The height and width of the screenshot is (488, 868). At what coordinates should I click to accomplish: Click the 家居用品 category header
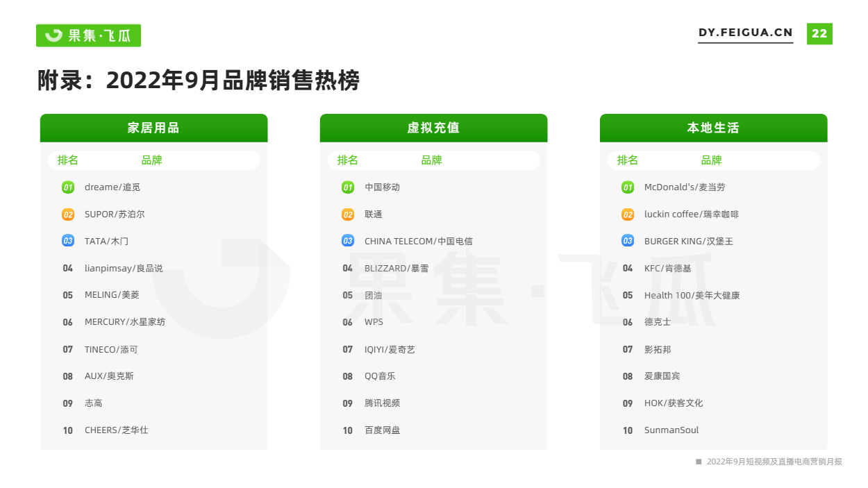click(153, 128)
